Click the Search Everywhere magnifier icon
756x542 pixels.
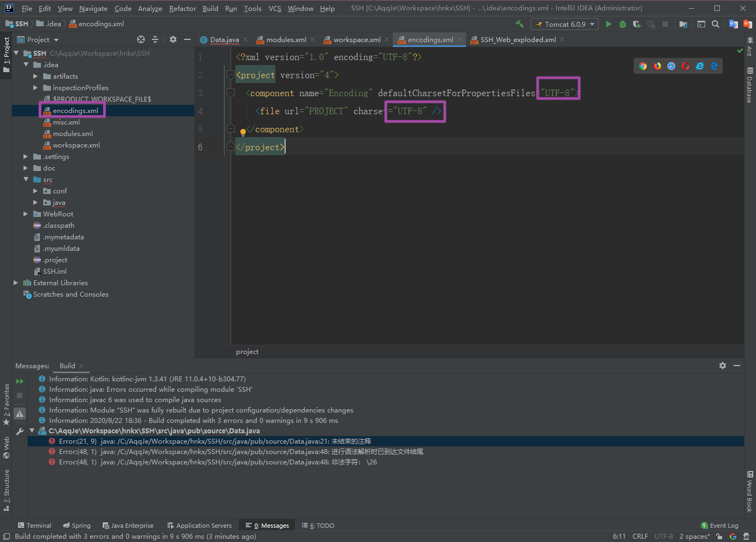pos(716,24)
